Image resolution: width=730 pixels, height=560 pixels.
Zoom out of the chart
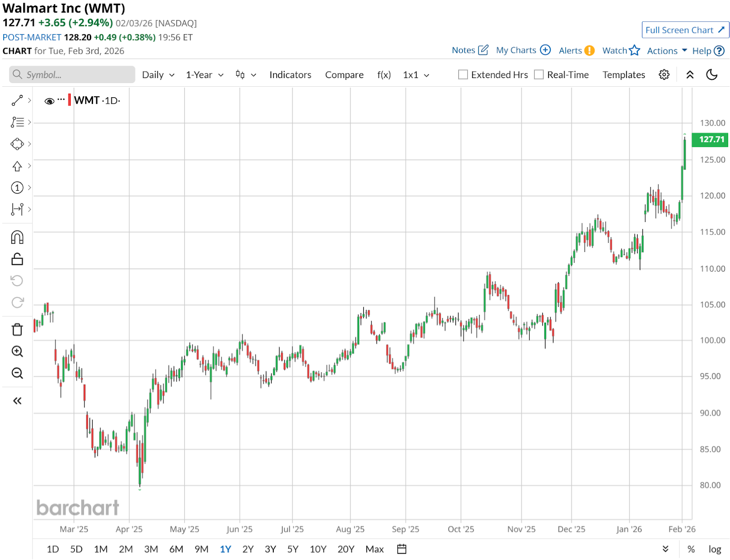pos(17,373)
